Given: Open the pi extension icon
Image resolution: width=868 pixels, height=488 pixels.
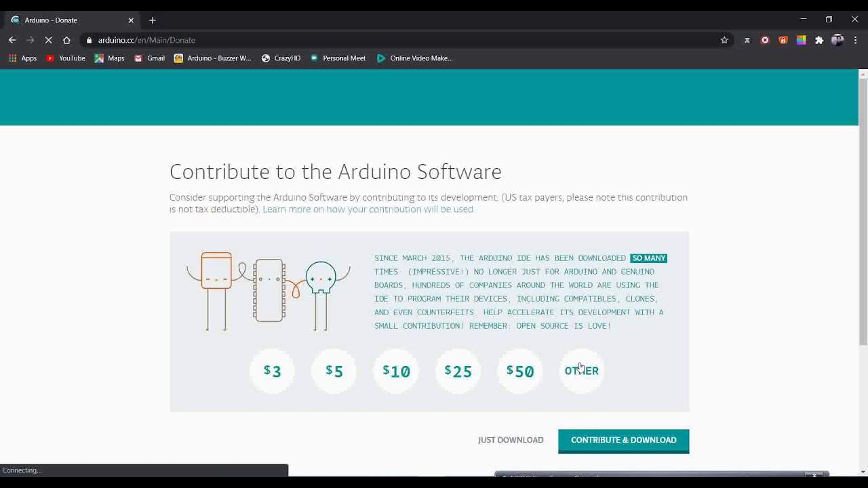Looking at the screenshot, I should click(x=747, y=40).
